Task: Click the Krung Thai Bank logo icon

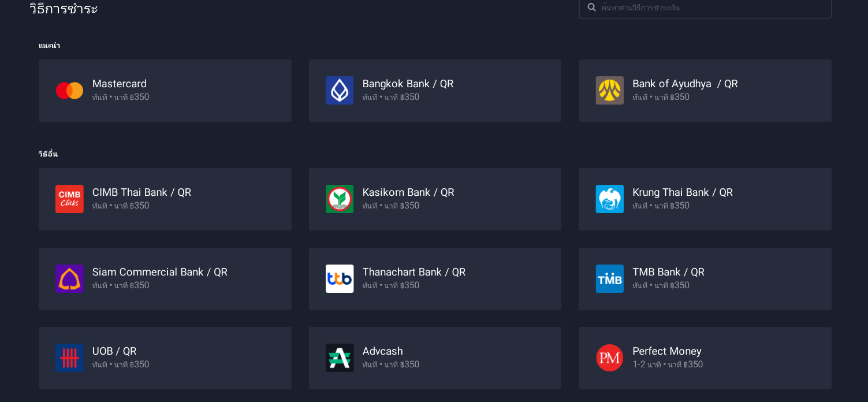Action: [x=610, y=199]
